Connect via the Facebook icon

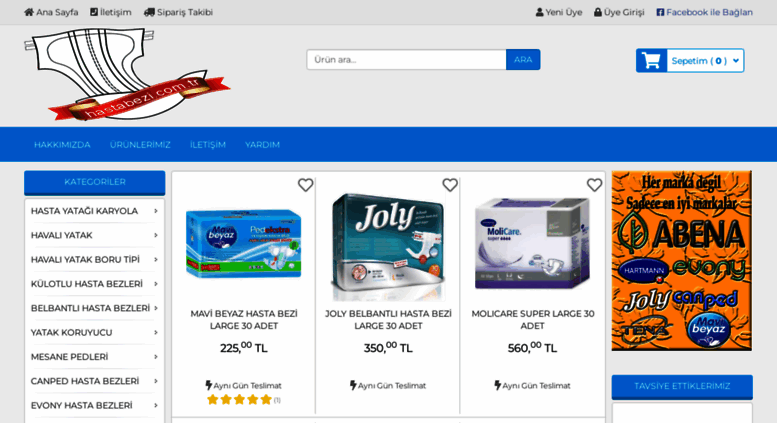click(660, 12)
